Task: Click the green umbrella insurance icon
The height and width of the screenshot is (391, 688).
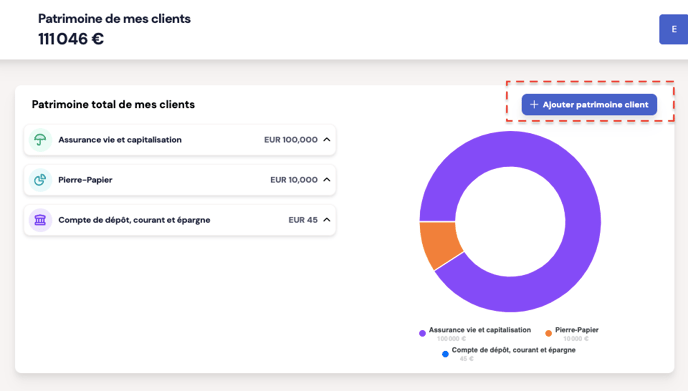Action: click(40, 140)
